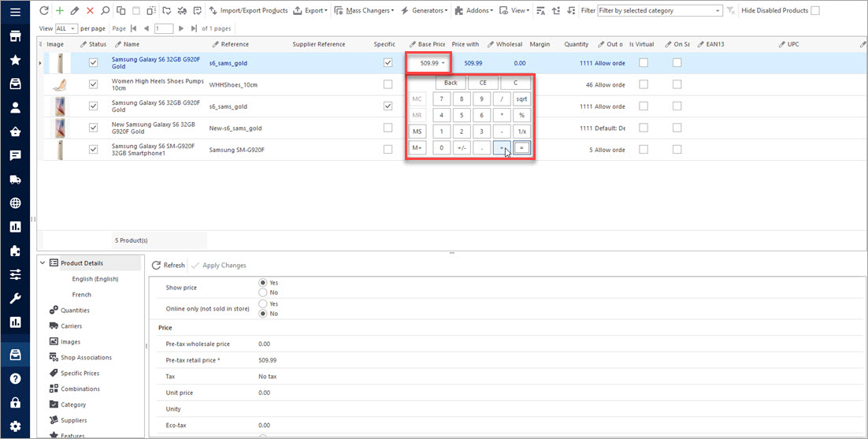Image resolution: width=868 pixels, height=439 pixels.
Task: Open the globe localization icon in sidebar
Action: pos(16,203)
